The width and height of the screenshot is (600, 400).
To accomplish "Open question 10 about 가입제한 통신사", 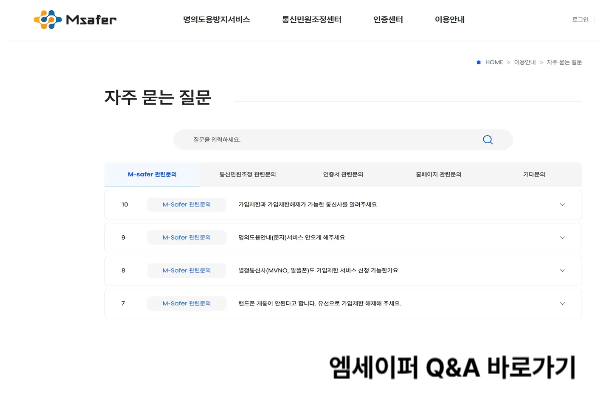I will coord(307,204).
